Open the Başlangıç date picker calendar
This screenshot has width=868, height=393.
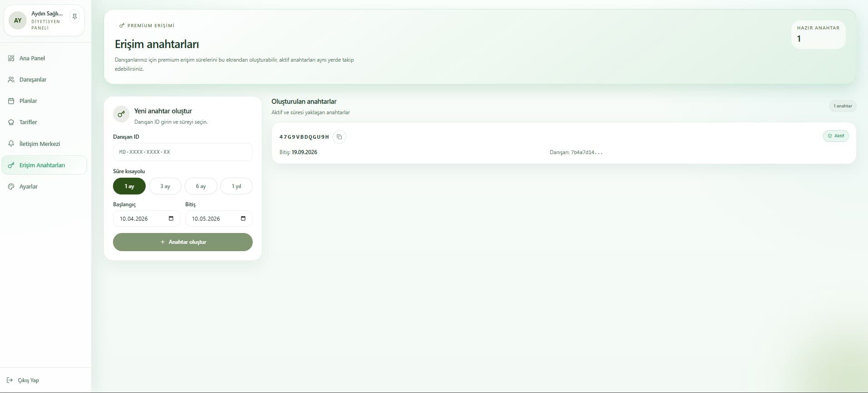click(x=171, y=218)
